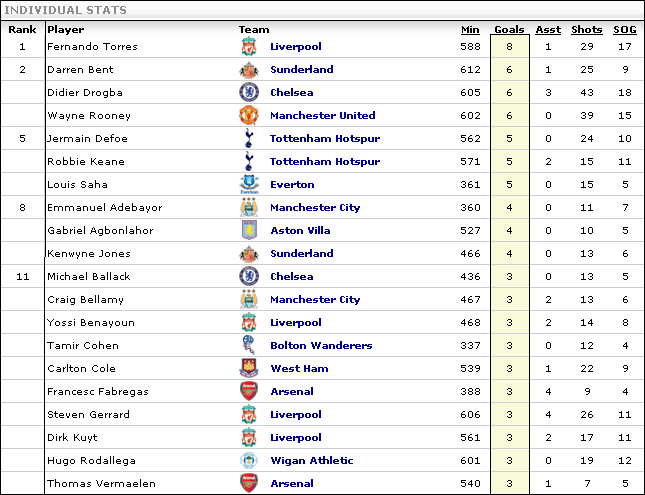Click the Chelsea crest in Didier Drogba's row
Screen dimensions: 645x495
pos(249,92)
